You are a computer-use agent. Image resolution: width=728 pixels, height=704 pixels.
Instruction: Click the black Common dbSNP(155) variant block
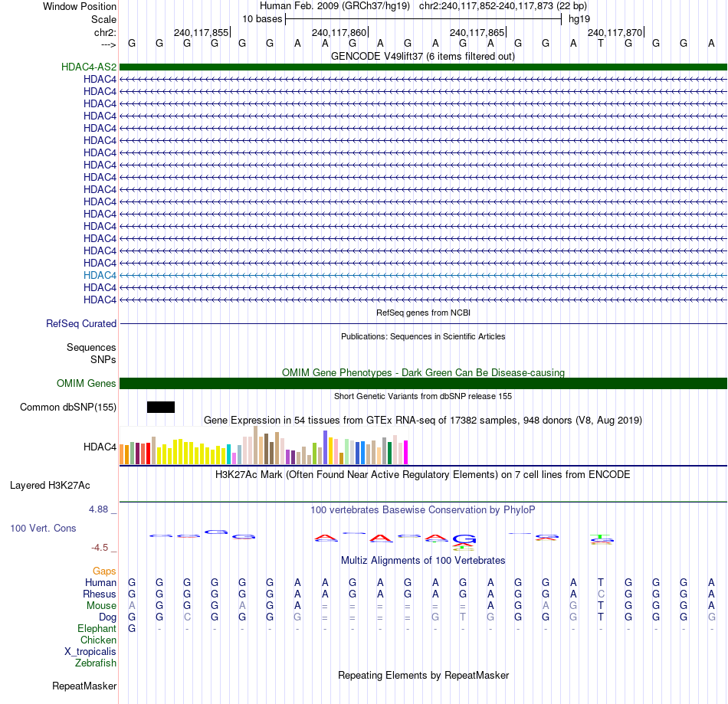[161, 407]
